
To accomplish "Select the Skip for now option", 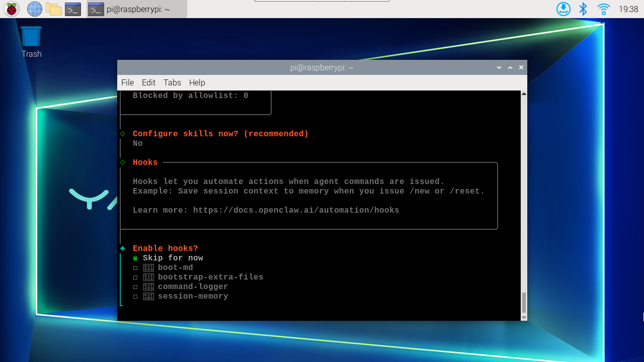I will 168,258.
